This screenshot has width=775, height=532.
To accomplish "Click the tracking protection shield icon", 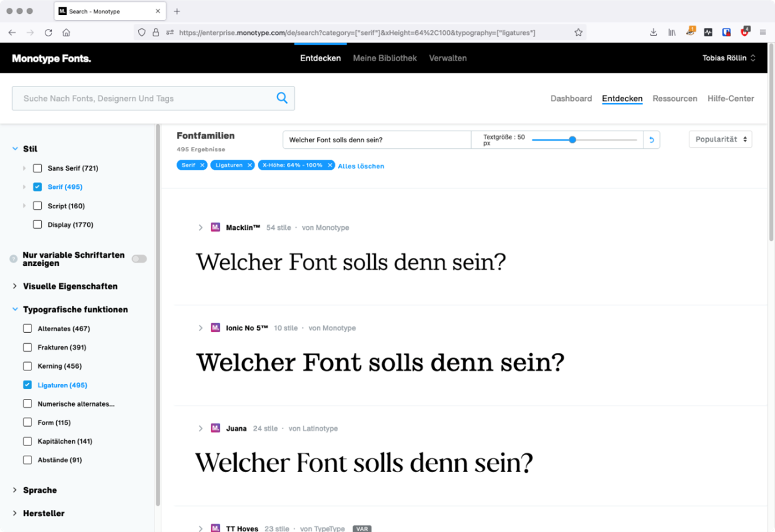I will (142, 33).
